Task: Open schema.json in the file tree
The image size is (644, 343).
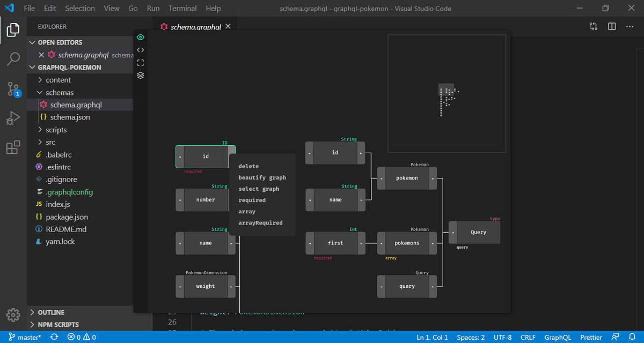Action: (80, 117)
